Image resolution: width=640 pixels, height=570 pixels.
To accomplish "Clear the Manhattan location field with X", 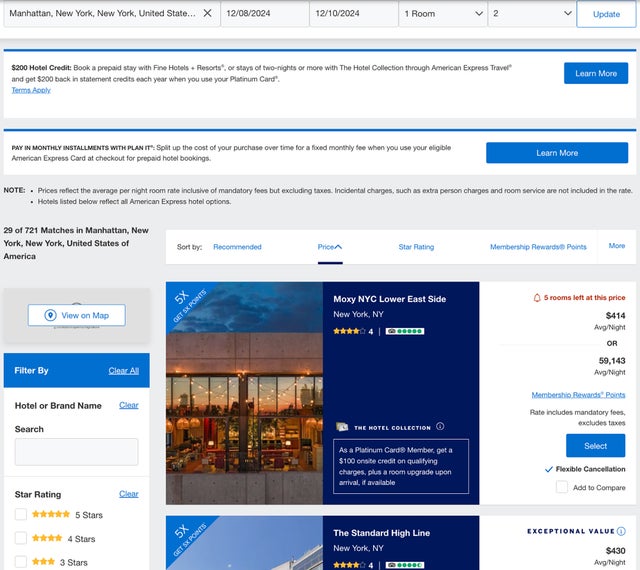I will [207, 14].
